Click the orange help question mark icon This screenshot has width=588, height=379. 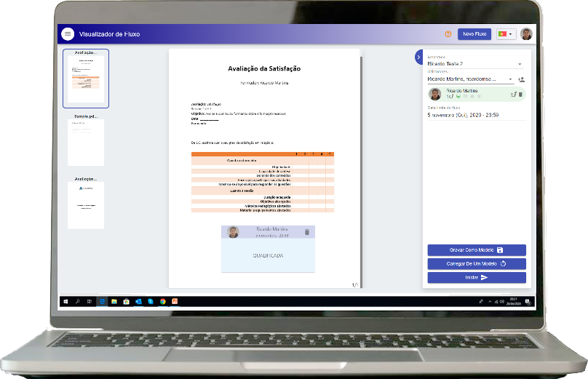pyautogui.click(x=448, y=34)
